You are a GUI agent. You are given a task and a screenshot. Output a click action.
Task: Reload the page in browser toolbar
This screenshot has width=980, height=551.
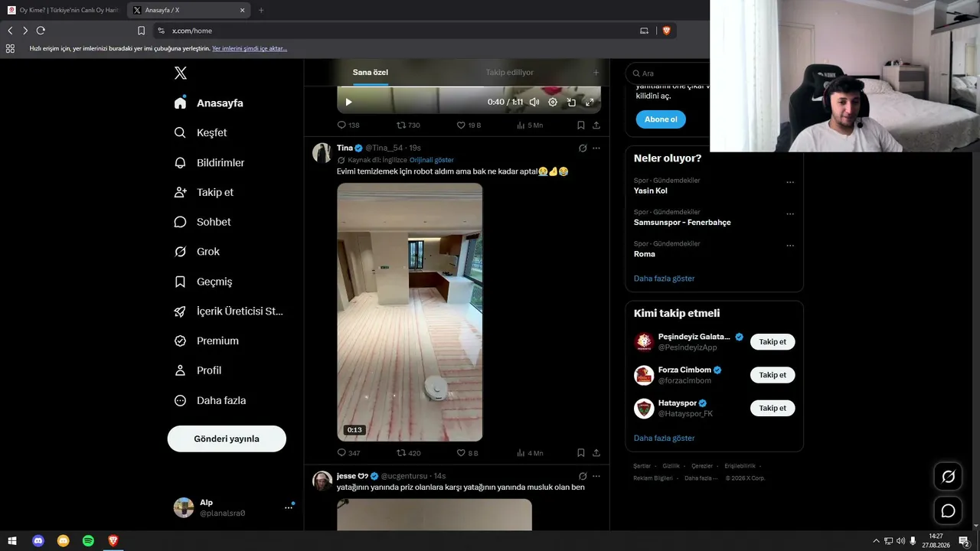pyautogui.click(x=41, y=31)
